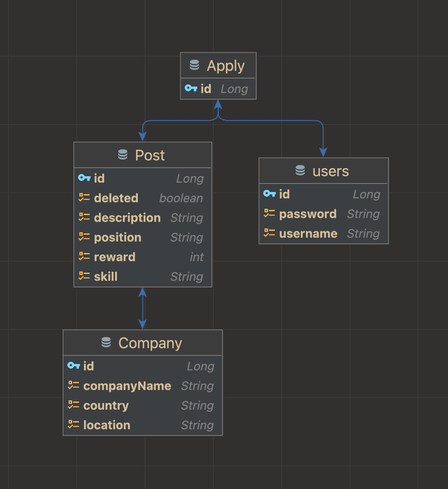This screenshot has height=489, width=448.
Task: Select the Company entity header
Action: [x=143, y=342]
